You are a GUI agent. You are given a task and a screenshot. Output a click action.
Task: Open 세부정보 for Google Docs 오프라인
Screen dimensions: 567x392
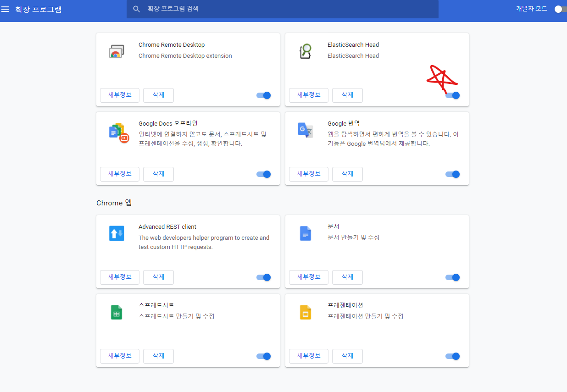pyautogui.click(x=120, y=174)
